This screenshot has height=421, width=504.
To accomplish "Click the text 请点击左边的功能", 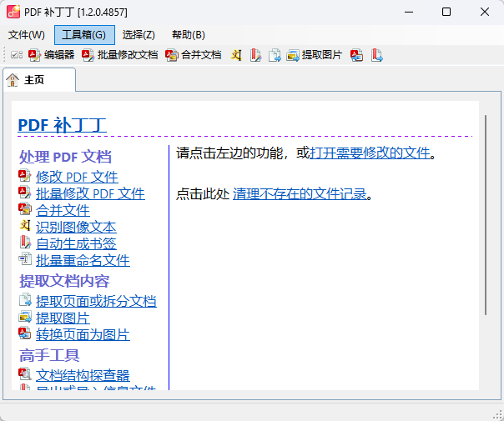I will click(x=229, y=153).
